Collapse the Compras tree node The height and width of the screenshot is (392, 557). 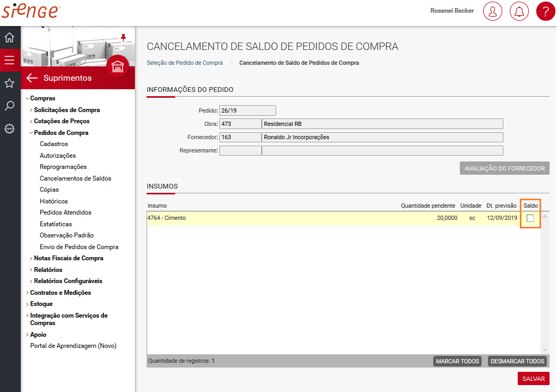(x=28, y=98)
